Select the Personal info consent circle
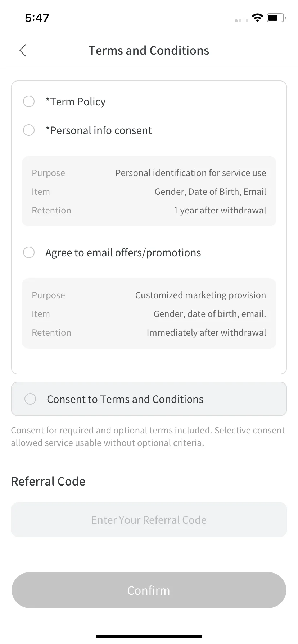The height and width of the screenshot is (644, 298). click(29, 130)
